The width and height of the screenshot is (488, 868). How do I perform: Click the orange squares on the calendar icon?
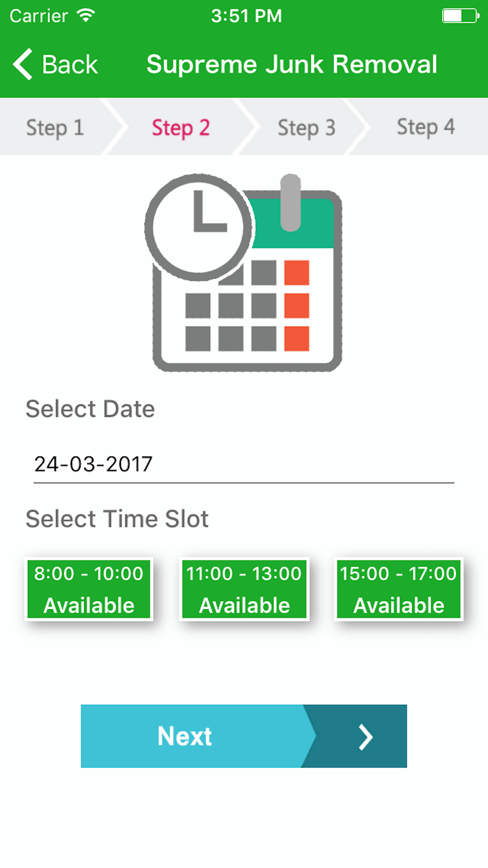[x=297, y=305]
